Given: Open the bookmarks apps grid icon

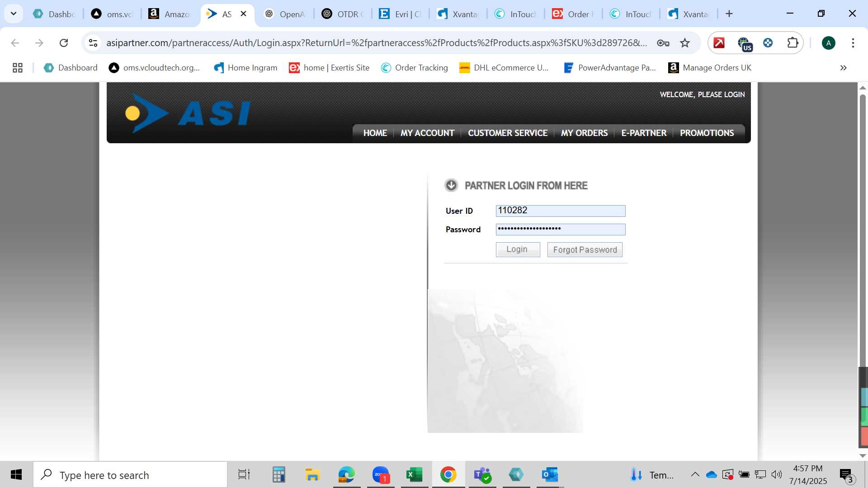Looking at the screenshot, I should 18,68.
